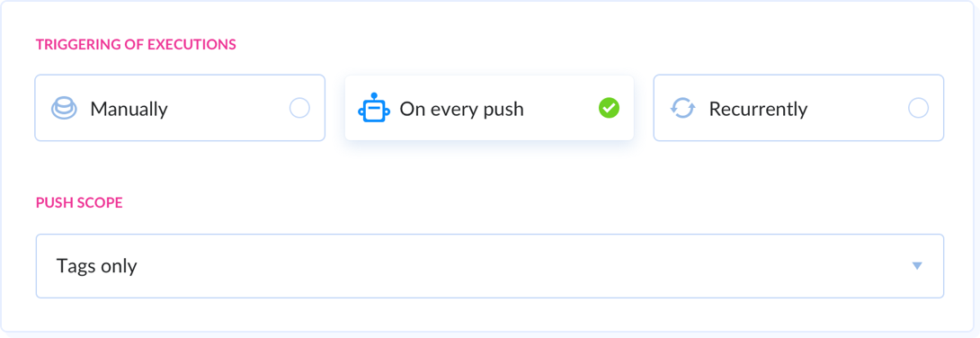Viewport: 980px width, 338px height.
Task: Click the On every push label
Action: pyautogui.click(x=462, y=110)
